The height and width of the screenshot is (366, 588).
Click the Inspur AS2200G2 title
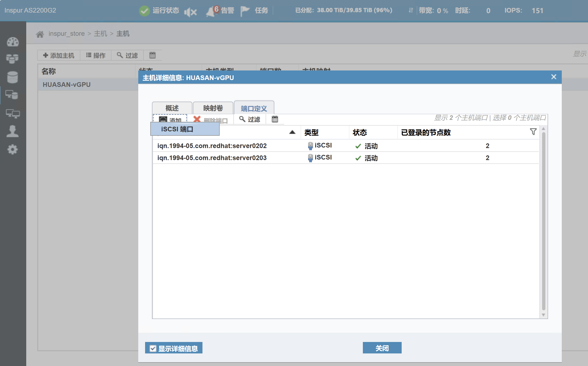(x=30, y=10)
